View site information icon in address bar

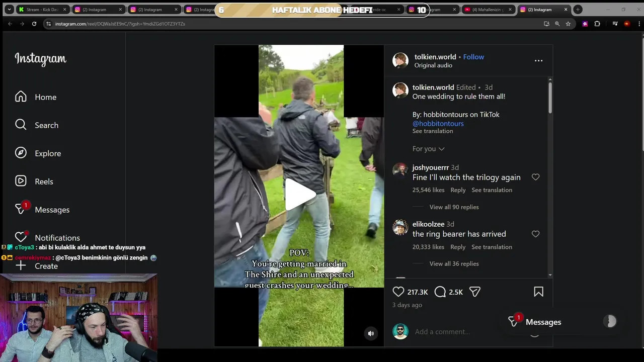(48, 24)
